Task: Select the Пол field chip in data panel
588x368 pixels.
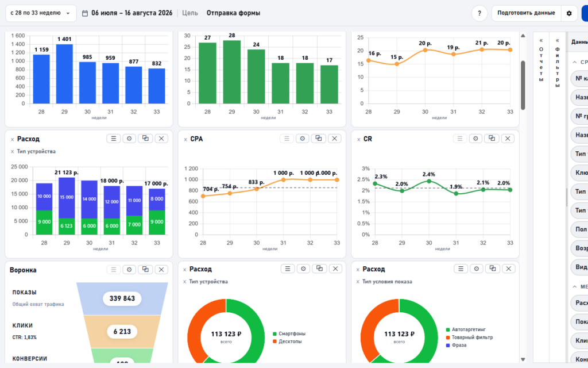Action: tap(580, 229)
